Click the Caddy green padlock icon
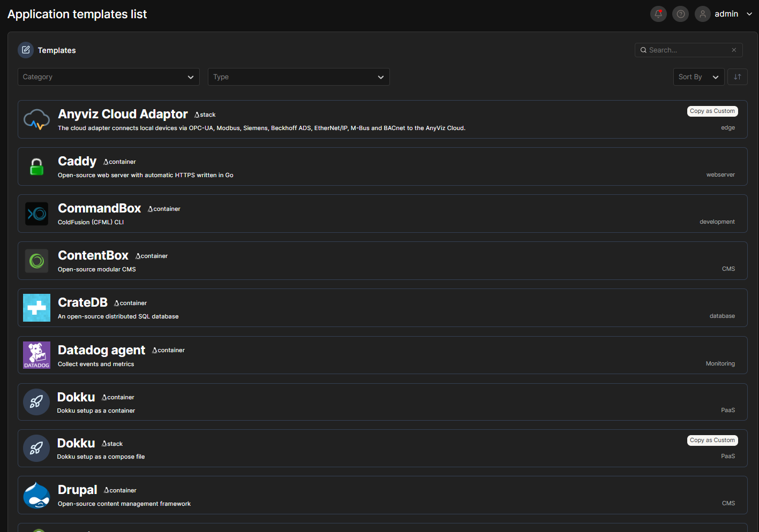The height and width of the screenshot is (532, 759). 36,166
